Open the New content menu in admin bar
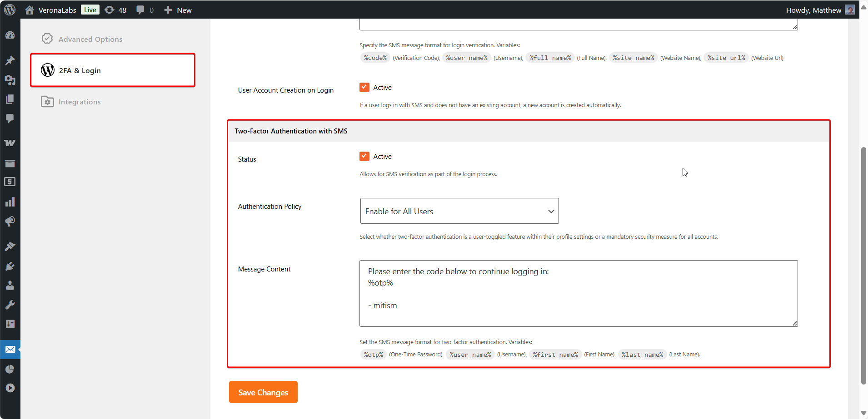This screenshot has width=868, height=419. point(178,10)
